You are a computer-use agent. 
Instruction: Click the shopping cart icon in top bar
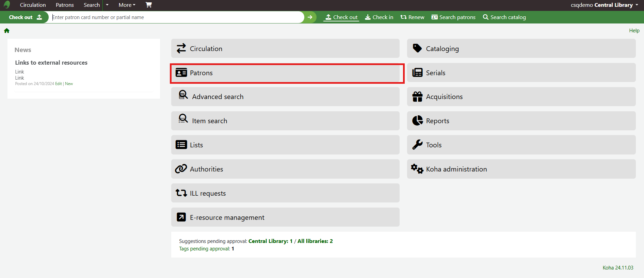(x=148, y=5)
